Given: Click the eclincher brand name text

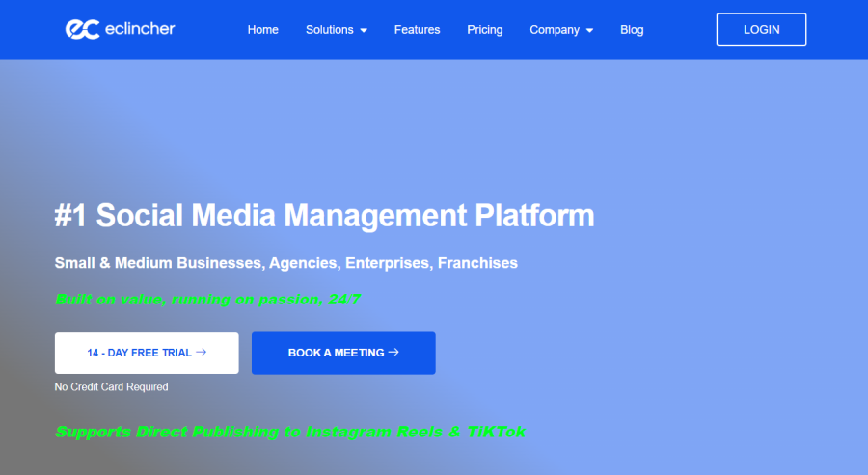Looking at the screenshot, I should 140,29.
